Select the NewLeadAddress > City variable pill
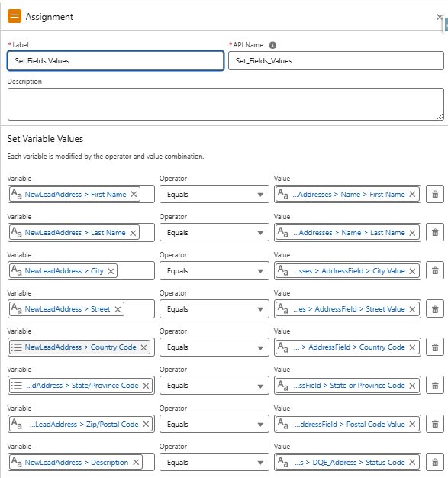The width and height of the screenshot is (448, 478). click(x=63, y=271)
